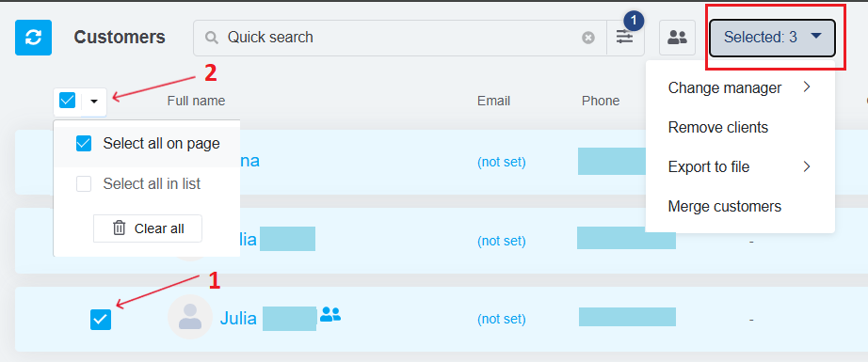Image resolution: width=868 pixels, height=362 pixels.
Task: Expand the header checkbox dropdown arrow
Action: pyautogui.click(x=94, y=102)
